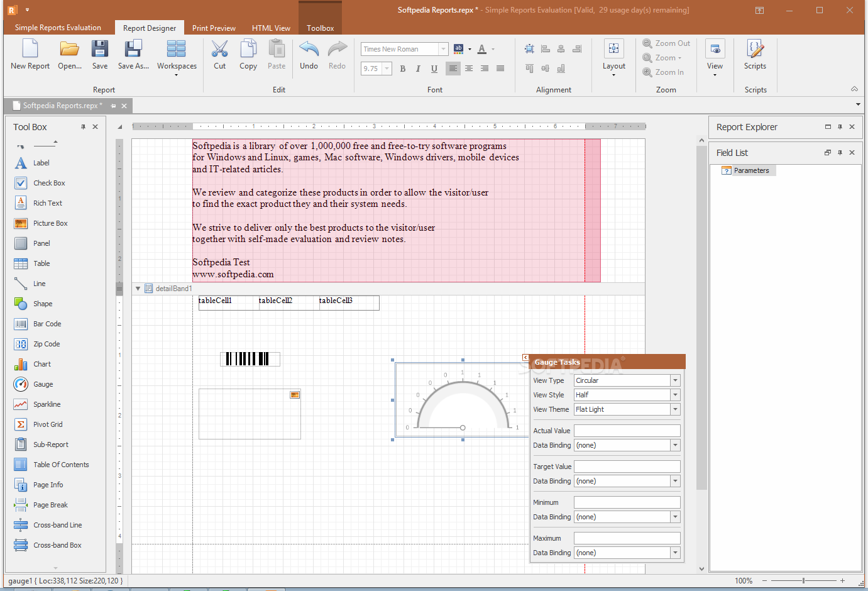The width and height of the screenshot is (868, 591).
Task: Open the View Style dropdown
Action: pos(675,395)
